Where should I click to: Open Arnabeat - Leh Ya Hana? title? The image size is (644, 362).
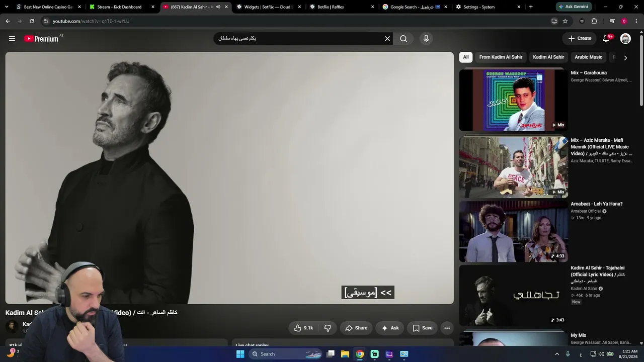[597, 204]
